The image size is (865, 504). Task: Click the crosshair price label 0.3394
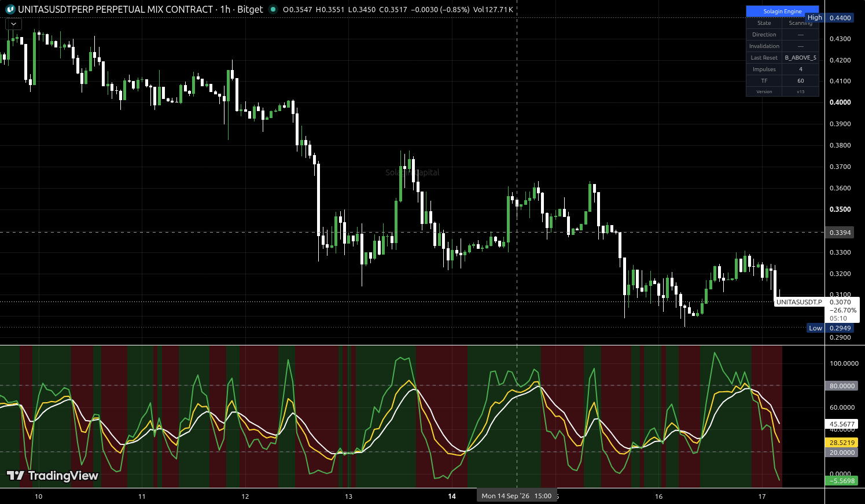tap(840, 233)
